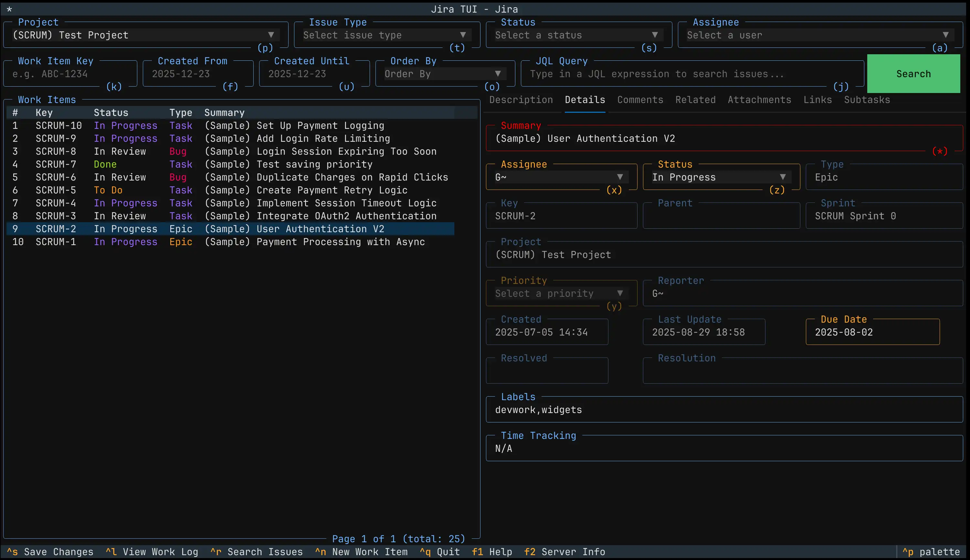This screenshot has width=970, height=560.
Task: Select row SCRUM-8 Login Session Expiring Too Soon
Action: pyautogui.click(x=230, y=151)
